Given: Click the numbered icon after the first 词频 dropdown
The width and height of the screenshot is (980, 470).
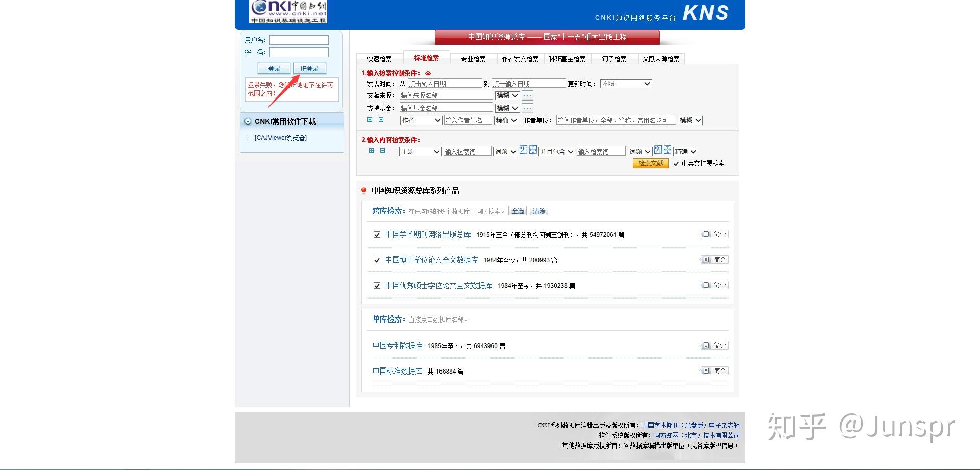Looking at the screenshot, I should click(523, 150).
